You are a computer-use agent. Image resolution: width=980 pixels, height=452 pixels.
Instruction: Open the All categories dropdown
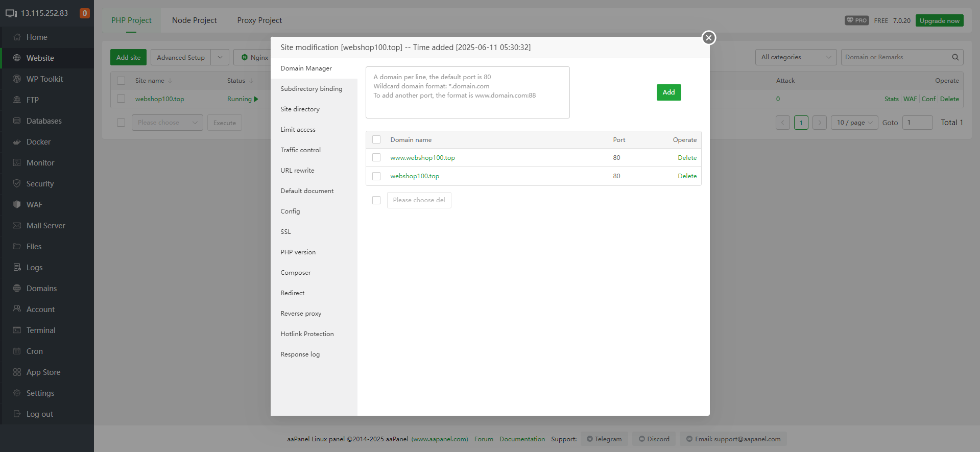796,57
